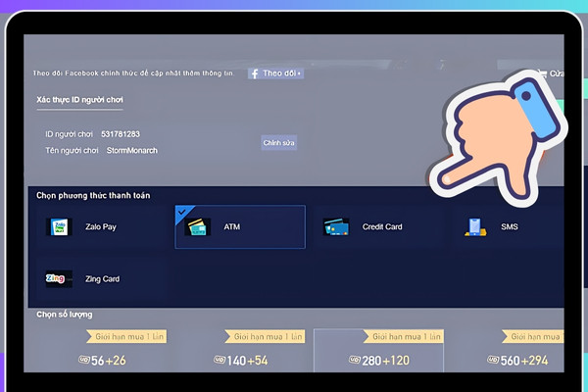Select the 560+294 UC package
The width and height of the screenshot is (588, 392).
508,351
